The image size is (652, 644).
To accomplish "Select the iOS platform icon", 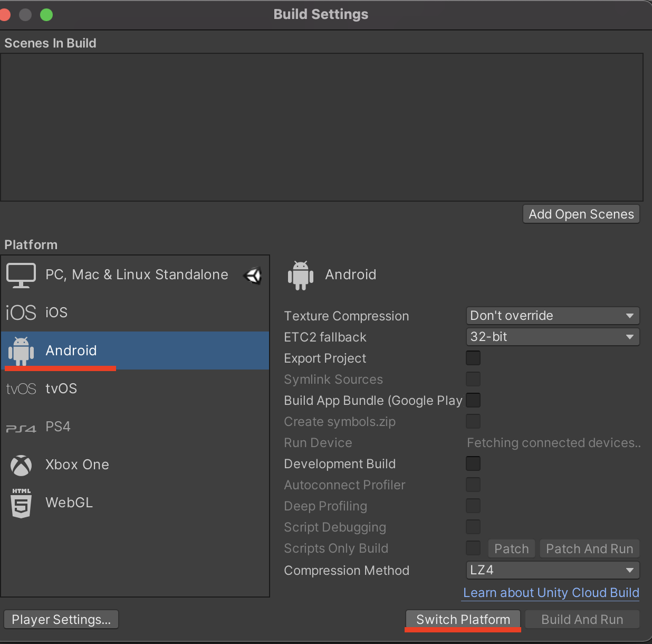I will point(21,312).
